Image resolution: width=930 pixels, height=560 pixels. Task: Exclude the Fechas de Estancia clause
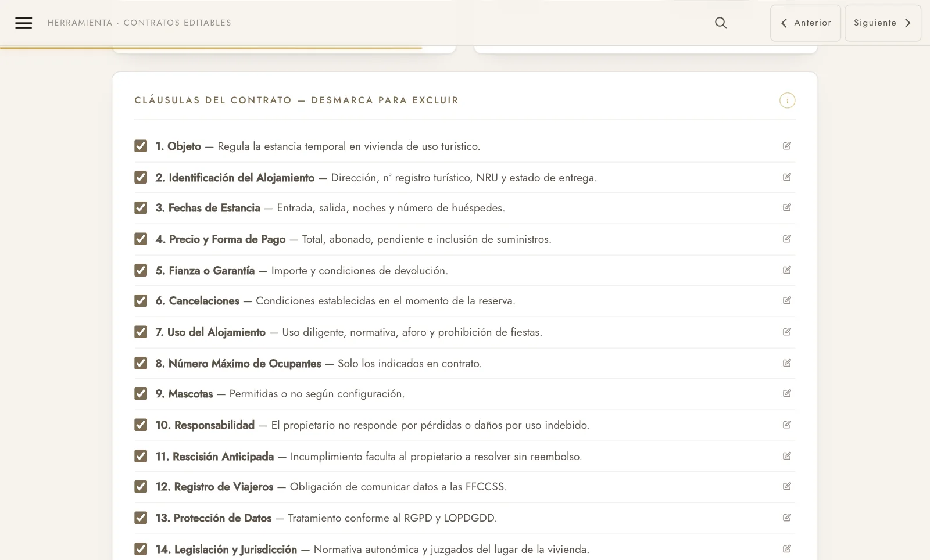(x=141, y=207)
